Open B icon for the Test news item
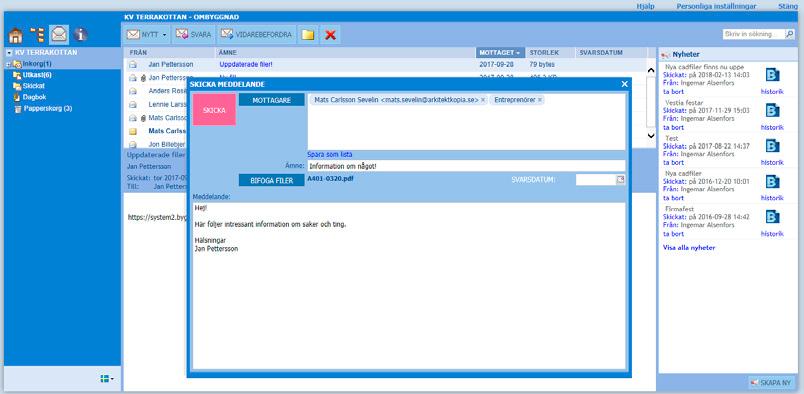This screenshot has height=394, width=804. coord(772,146)
